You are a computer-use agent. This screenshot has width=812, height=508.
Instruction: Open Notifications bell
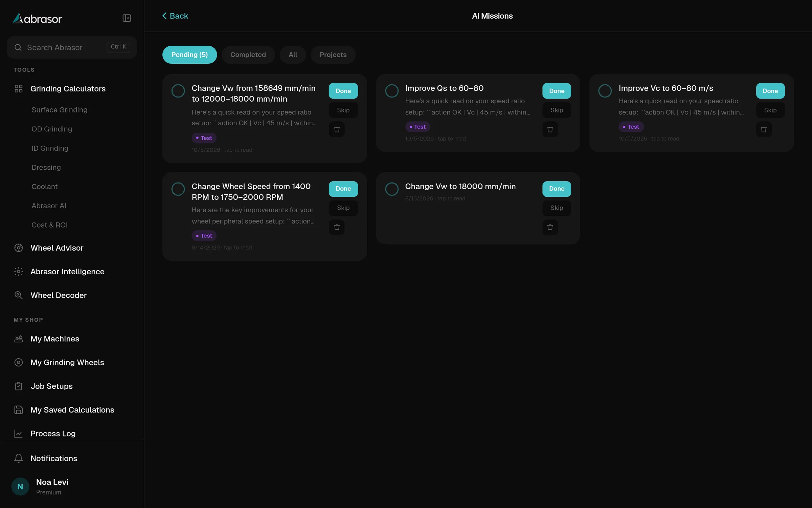point(72,458)
